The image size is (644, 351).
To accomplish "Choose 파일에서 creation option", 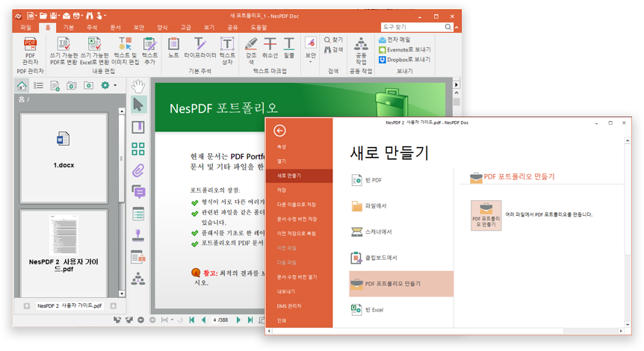I will tap(401, 205).
